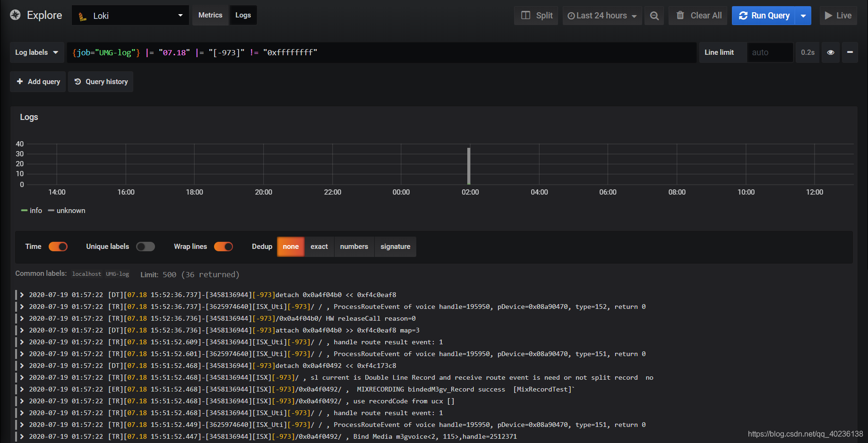Open the Log labels selector

(37, 52)
